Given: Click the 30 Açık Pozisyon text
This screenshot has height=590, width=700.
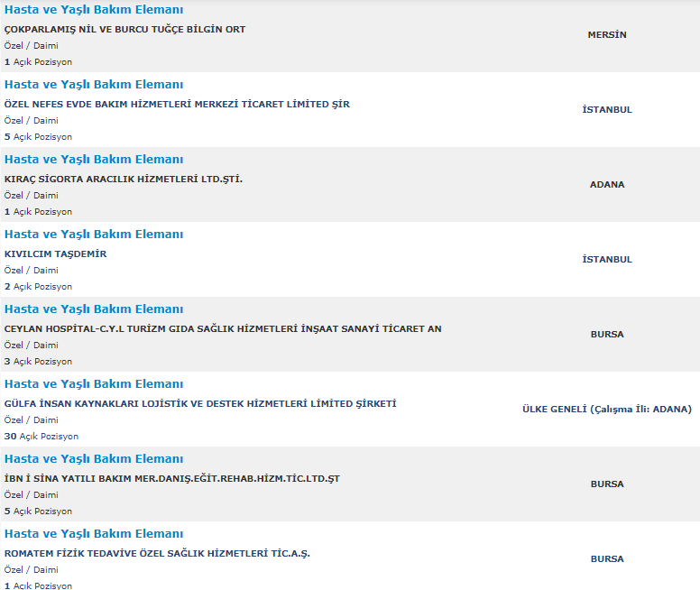Looking at the screenshot, I should click(41, 437).
